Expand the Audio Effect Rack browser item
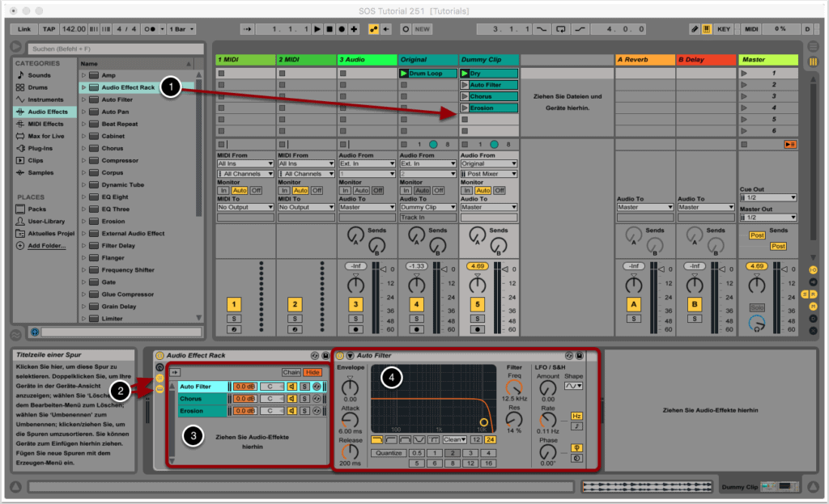Screen dimensions: 829x504 (83, 87)
